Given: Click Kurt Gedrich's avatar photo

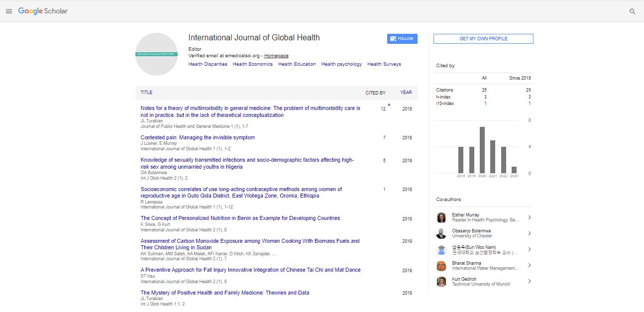Looking at the screenshot, I should coord(441,282).
